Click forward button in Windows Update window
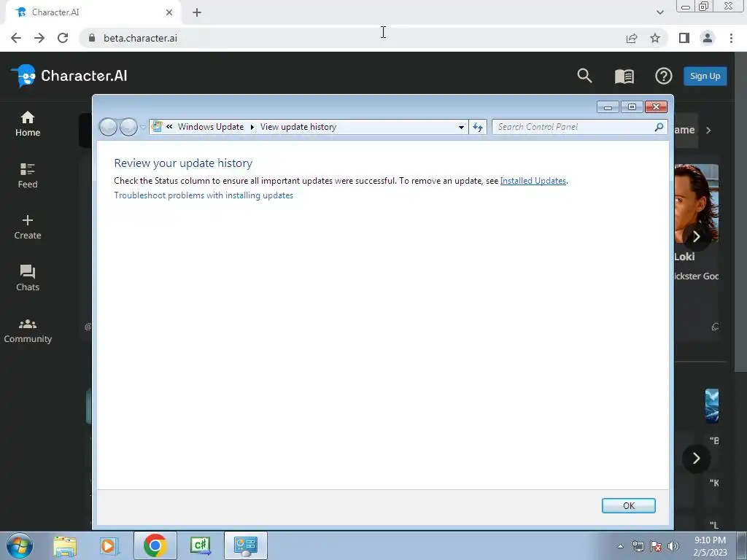Image resolution: width=747 pixels, height=560 pixels. (x=128, y=127)
